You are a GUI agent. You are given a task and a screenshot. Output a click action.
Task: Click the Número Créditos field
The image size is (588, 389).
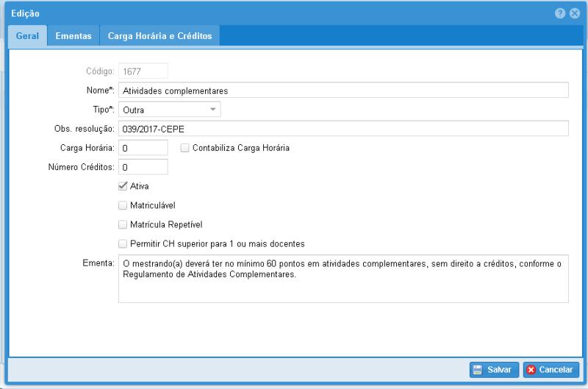[143, 167]
